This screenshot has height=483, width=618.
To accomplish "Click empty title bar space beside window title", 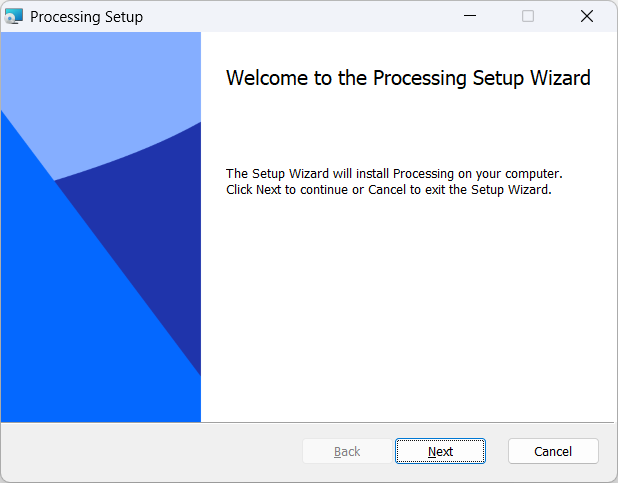I will pos(300,16).
